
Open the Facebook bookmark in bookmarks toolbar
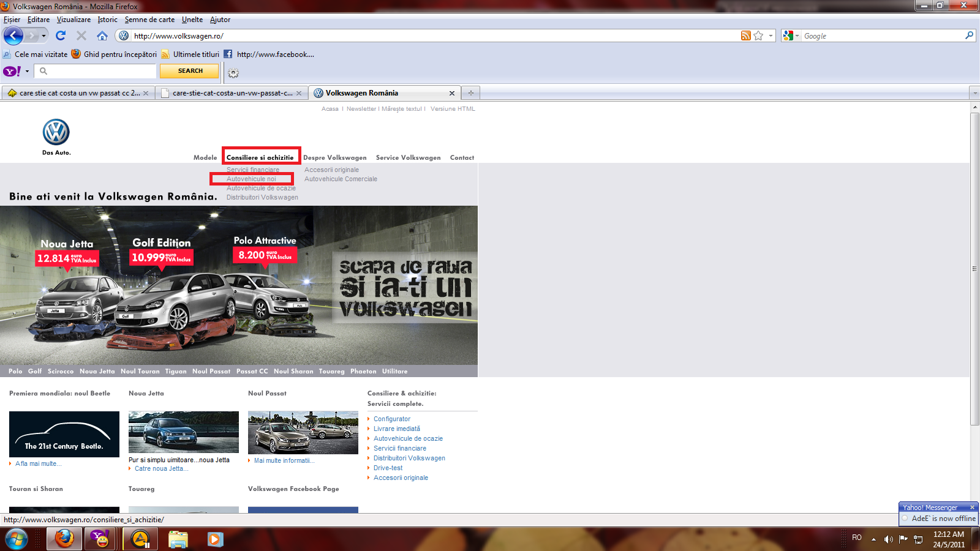click(269, 54)
